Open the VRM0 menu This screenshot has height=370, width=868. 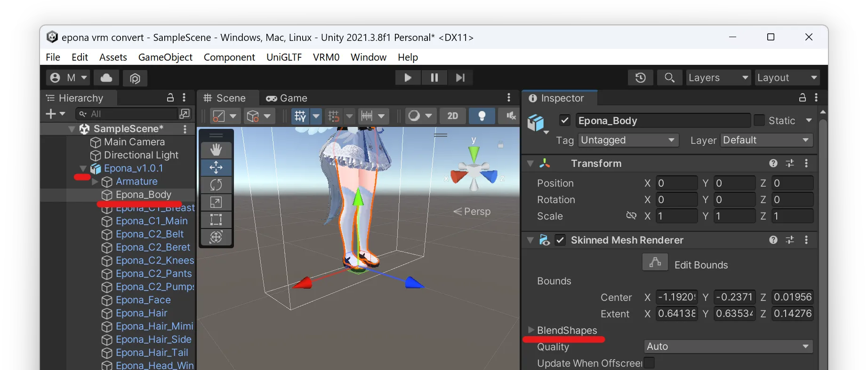pos(326,57)
